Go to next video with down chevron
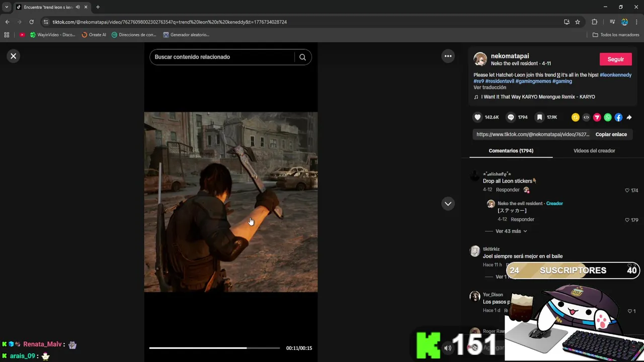The width and height of the screenshot is (644, 362). point(448,204)
